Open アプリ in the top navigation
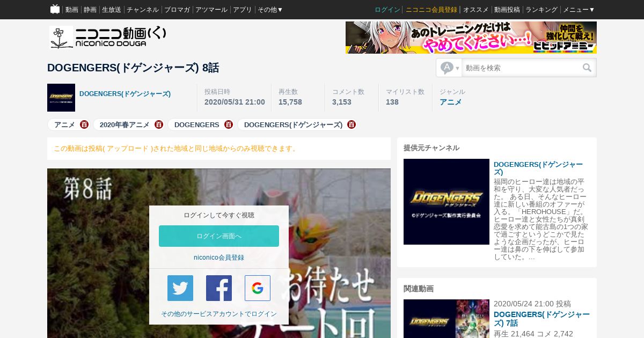Screen dimensions: 644x338 [x=243, y=10]
